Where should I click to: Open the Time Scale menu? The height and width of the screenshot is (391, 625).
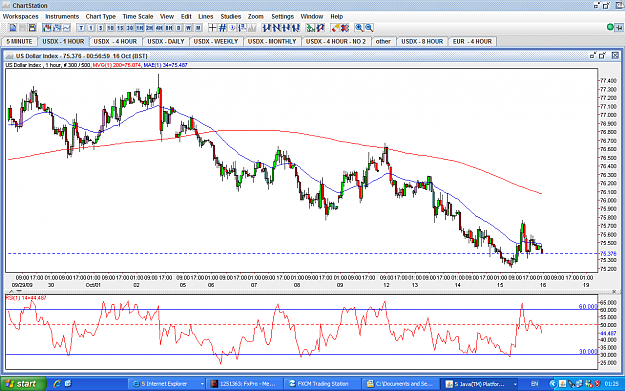[x=138, y=17]
